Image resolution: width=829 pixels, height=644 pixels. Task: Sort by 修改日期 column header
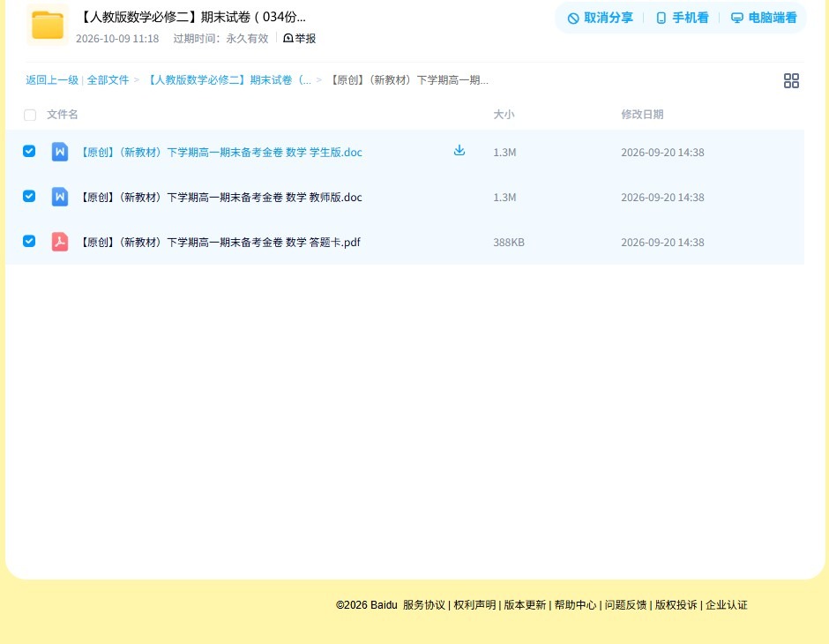[x=642, y=114]
